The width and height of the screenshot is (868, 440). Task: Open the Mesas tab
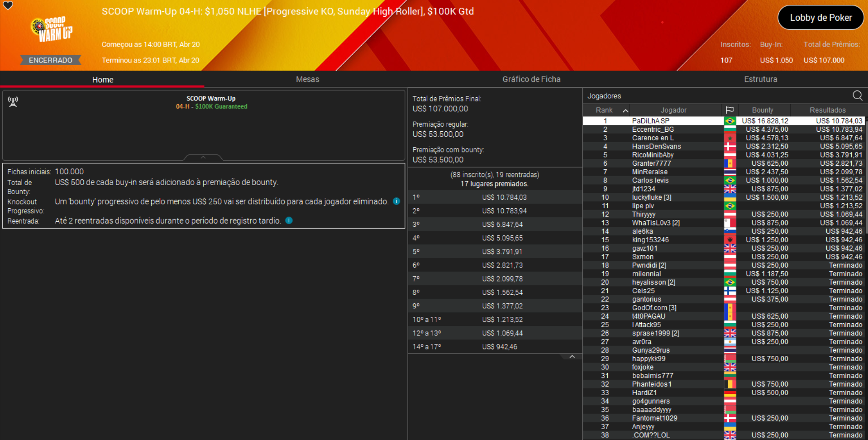pos(307,79)
